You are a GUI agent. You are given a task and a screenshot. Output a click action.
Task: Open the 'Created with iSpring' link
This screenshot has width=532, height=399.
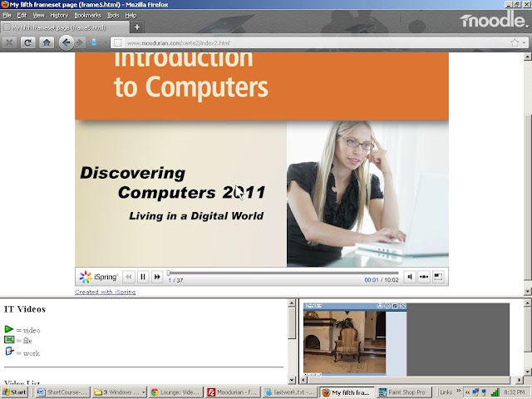tap(106, 292)
